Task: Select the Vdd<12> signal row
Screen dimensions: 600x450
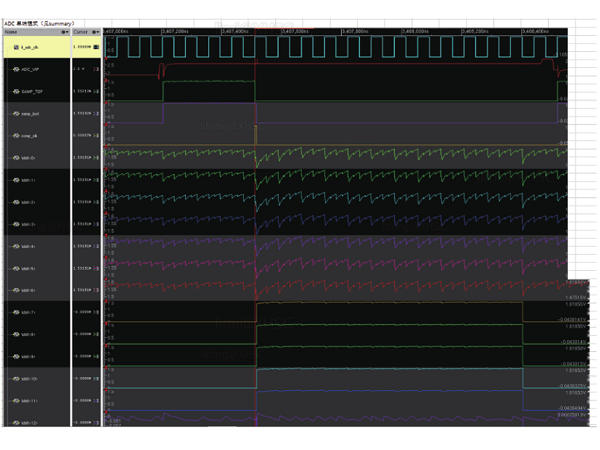Action: coord(36,423)
